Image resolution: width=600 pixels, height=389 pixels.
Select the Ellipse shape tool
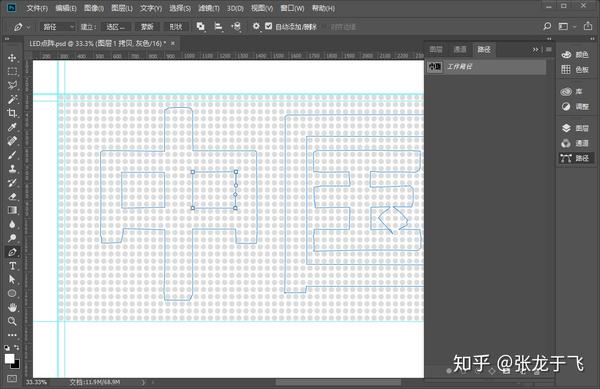(x=12, y=293)
